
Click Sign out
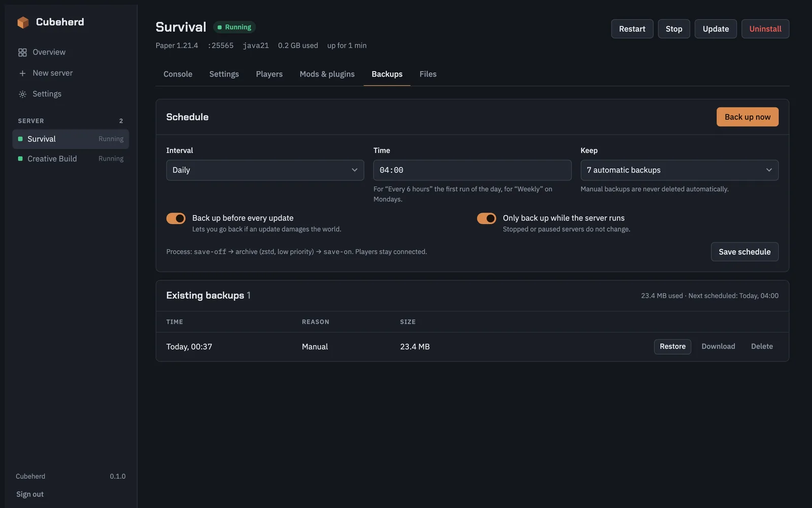30,494
